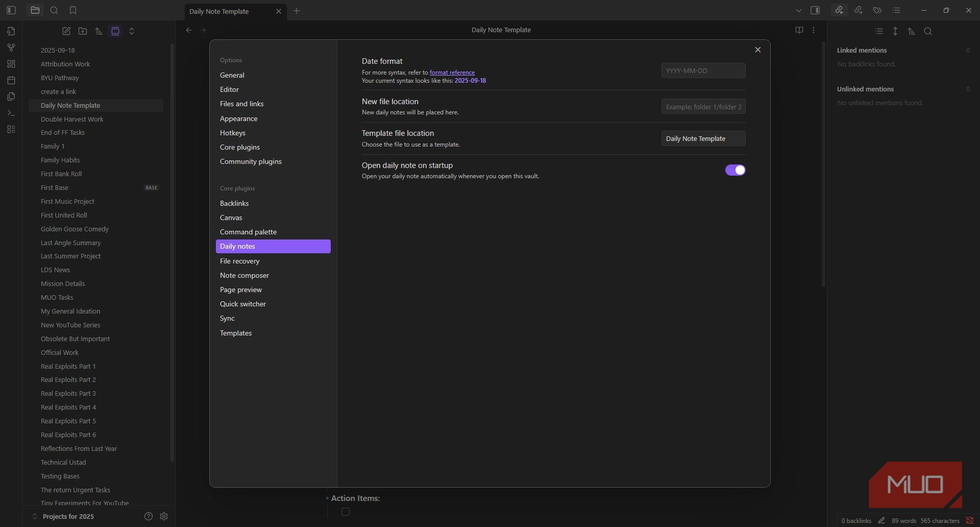
Task: Click the new folder icon
Action: coord(83,31)
